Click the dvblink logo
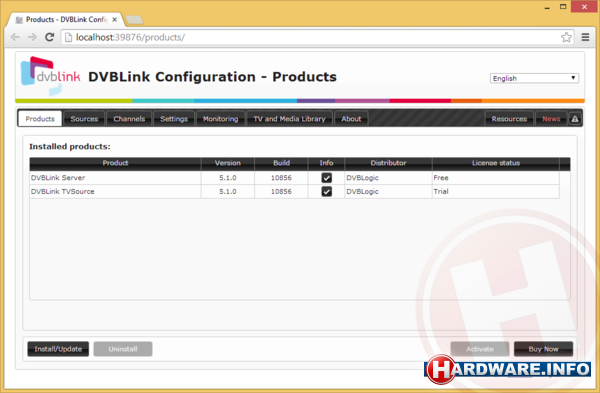This screenshot has width=600, height=393. pos(50,75)
